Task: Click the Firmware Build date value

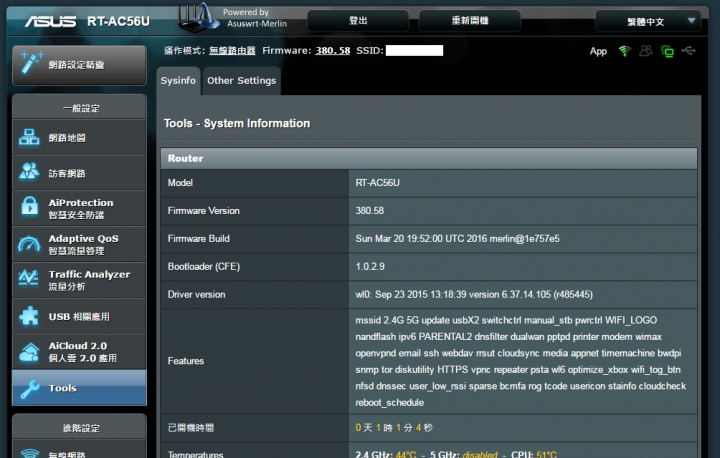Action: point(457,238)
